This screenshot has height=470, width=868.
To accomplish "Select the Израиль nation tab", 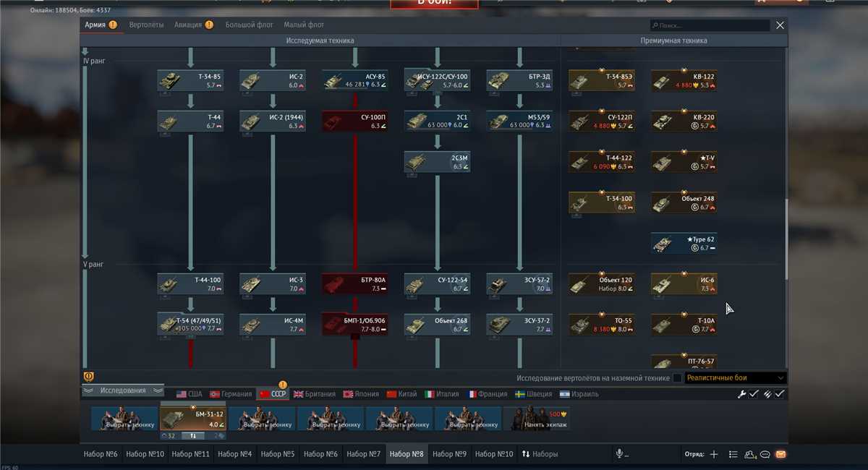I will point(581,394).
